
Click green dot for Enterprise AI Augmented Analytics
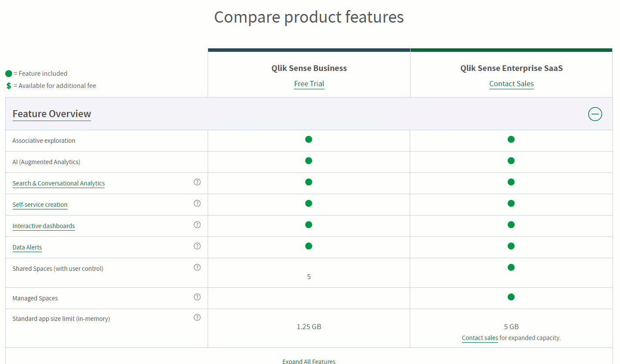tap(511, 161)
